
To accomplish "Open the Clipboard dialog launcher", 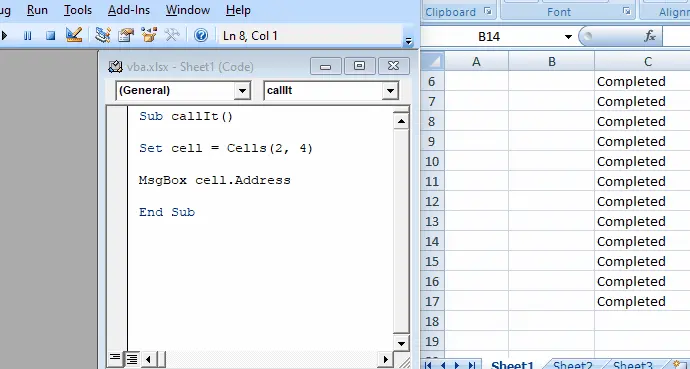I will (488, 11).
